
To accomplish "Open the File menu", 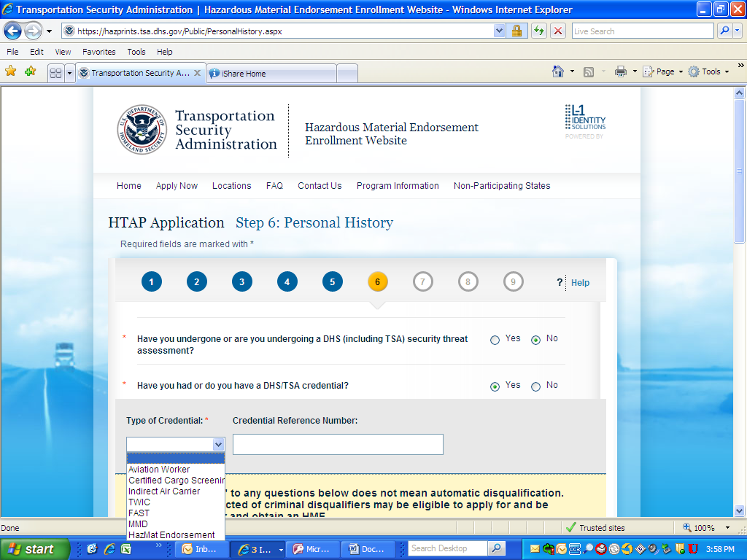I will click(x=12, y=52).
